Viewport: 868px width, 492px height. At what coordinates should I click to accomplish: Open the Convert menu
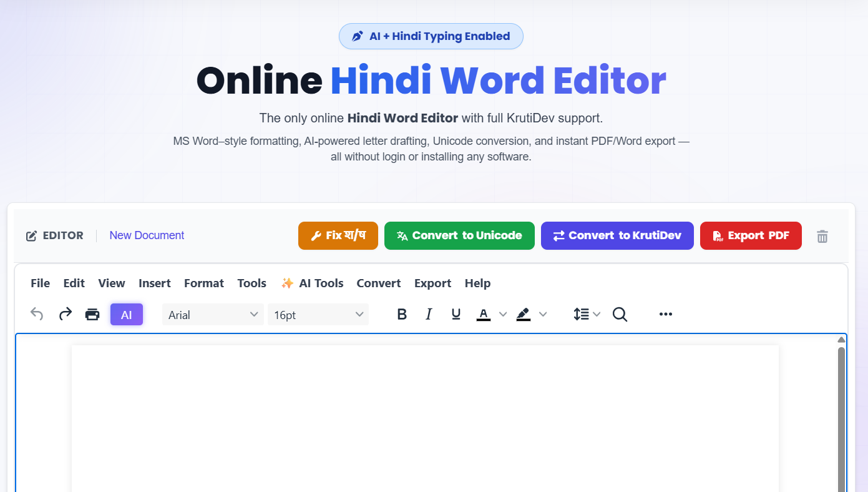pyautogui.click(x=379, y=283)
